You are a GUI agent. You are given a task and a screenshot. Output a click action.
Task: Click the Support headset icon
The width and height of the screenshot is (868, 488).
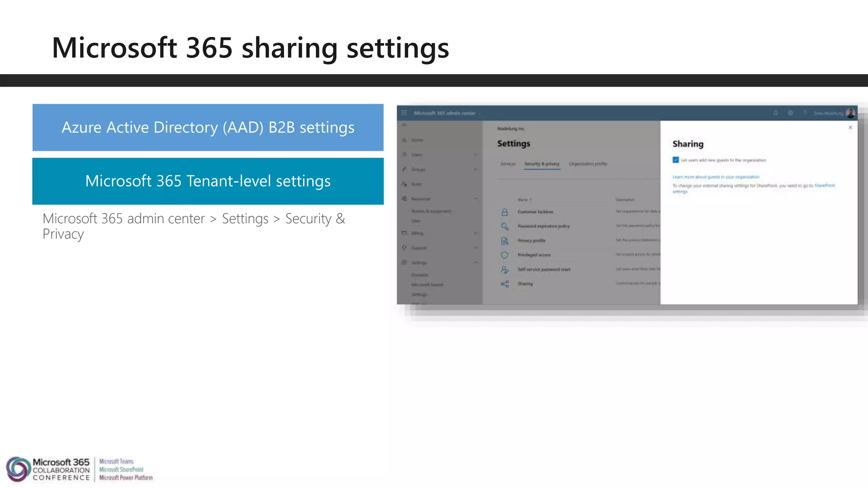tap(404, 248)
